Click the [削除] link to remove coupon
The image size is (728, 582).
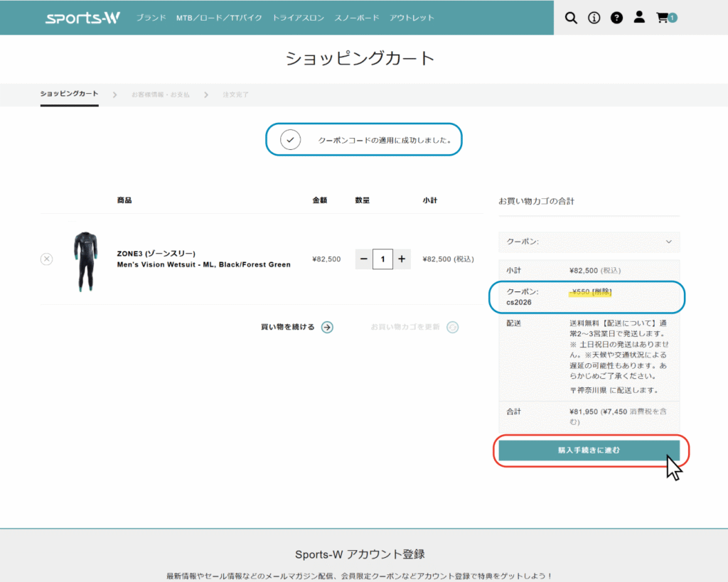coord(601,292)
